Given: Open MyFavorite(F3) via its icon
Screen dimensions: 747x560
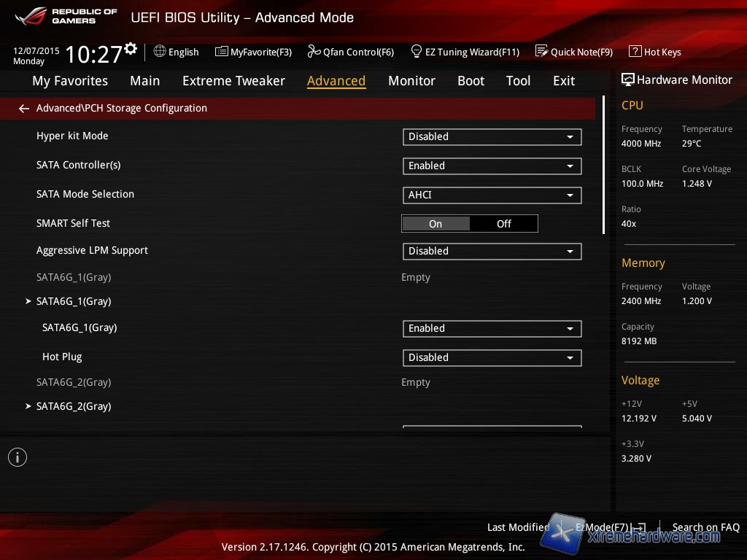Looking at the screenshot, I should point(222,52).
